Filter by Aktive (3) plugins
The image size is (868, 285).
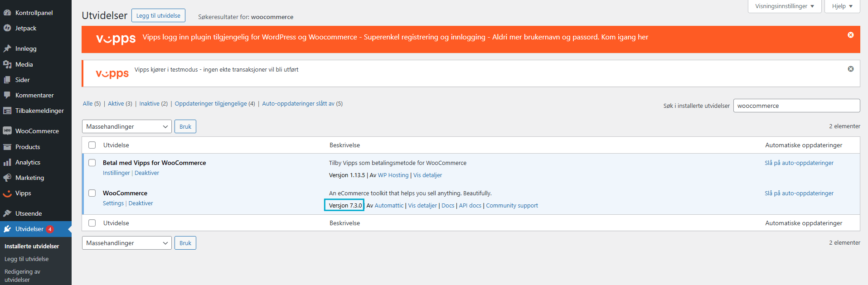click(120, 104)
